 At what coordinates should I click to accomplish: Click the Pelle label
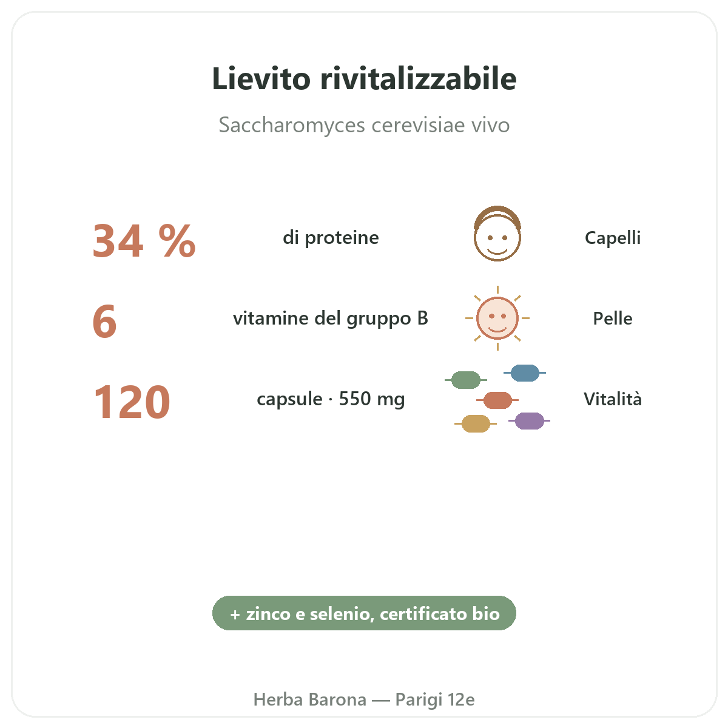coord(613,318)
